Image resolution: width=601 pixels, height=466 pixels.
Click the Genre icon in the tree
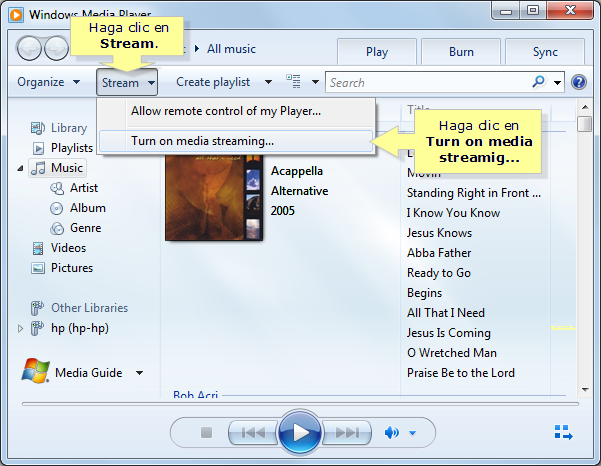(x=57, y=228)
